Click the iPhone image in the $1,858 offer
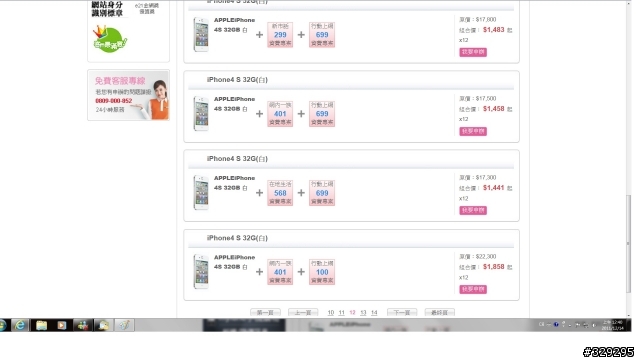 coord(201,272)
